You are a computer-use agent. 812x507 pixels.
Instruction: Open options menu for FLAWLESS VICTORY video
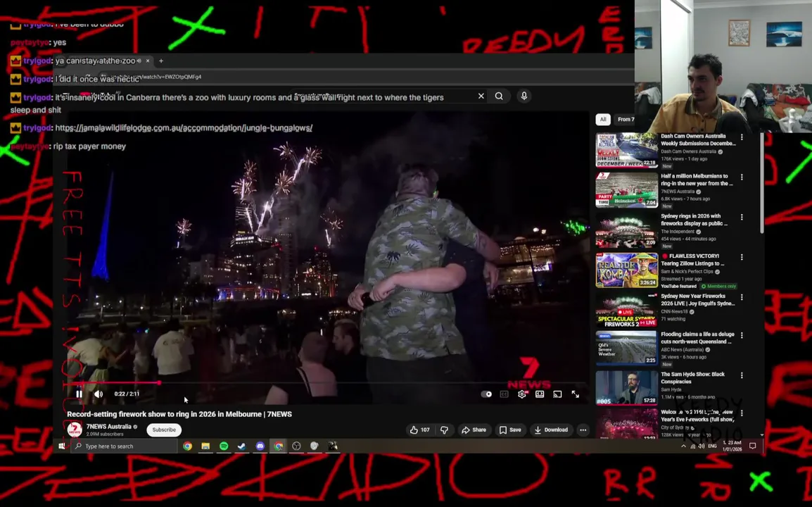[x=742, y=257]
